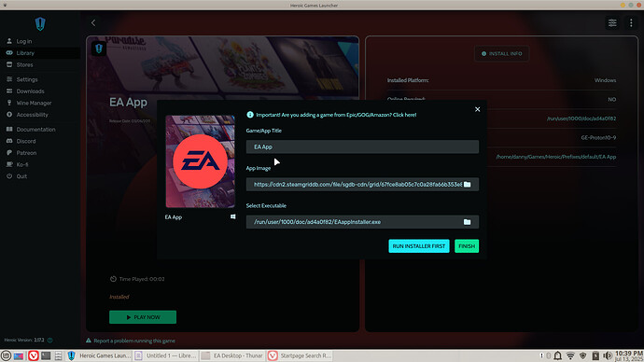Open the filter settings sliders icon
644x362 pixels.
tap(612, 23)
